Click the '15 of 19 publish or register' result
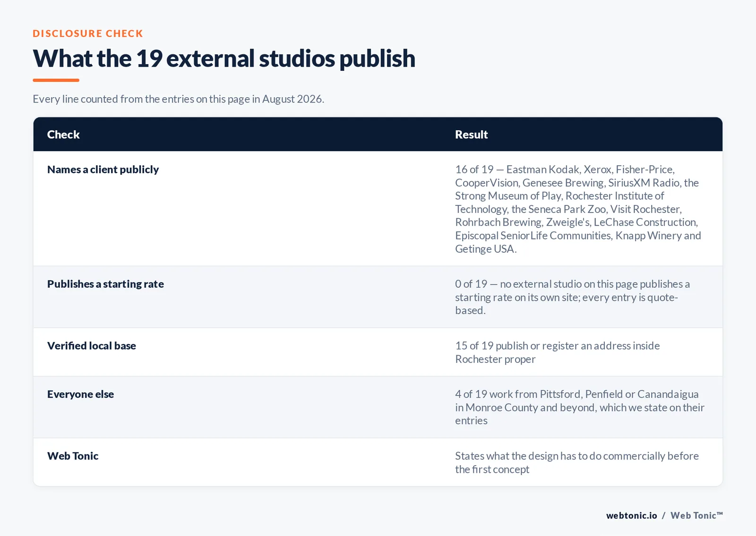This screenshot has height=536, width=756. click(558, 352)
